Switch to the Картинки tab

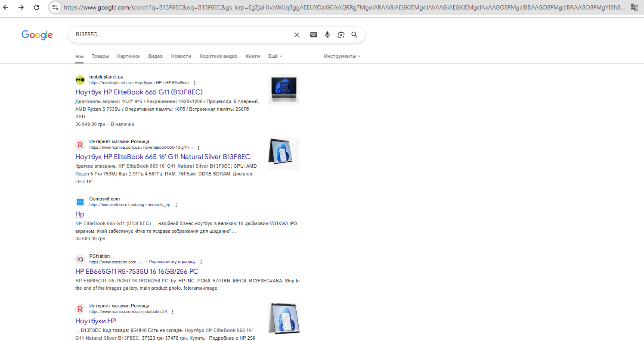[x=128, y=56]
